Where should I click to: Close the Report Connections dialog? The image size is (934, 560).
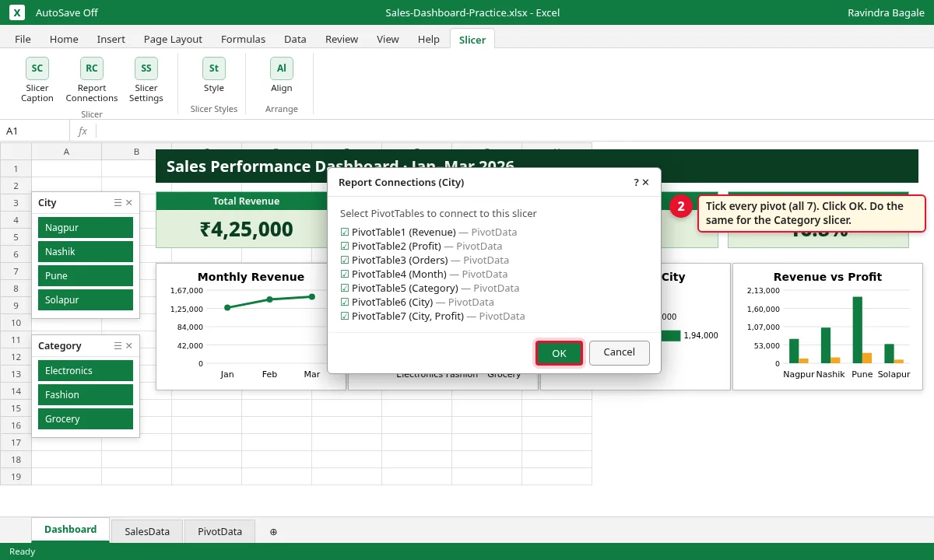point(646,182)
